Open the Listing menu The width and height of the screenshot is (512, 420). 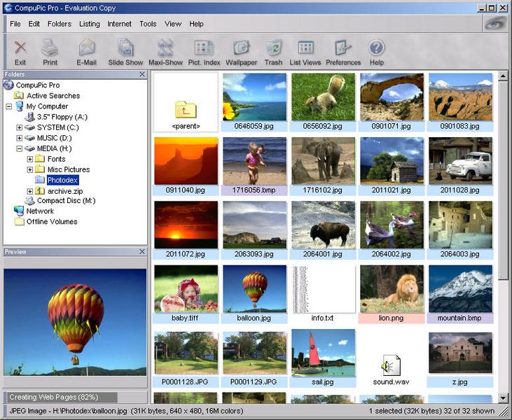pyautogui.click(x=90, y=24)
